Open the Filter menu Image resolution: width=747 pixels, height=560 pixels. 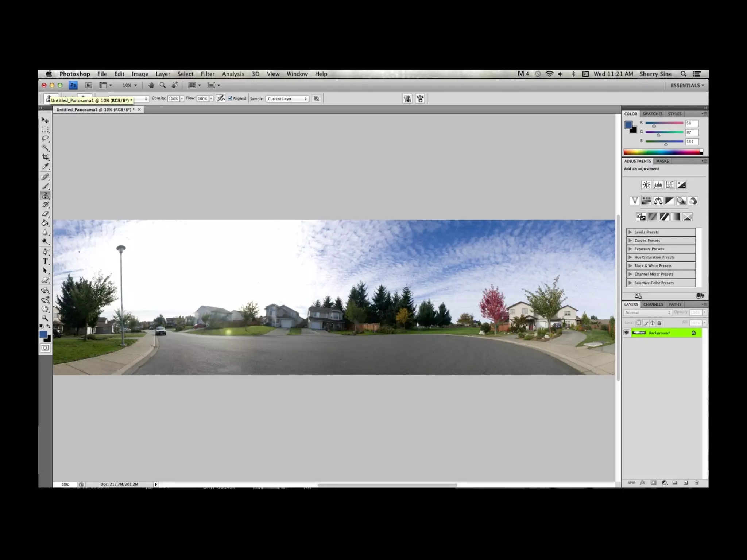(208, 74)
